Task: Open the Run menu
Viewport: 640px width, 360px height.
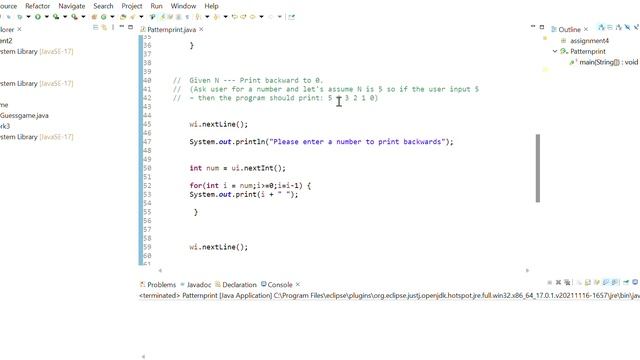Action: pyautogui.click(x=156, y=6)
